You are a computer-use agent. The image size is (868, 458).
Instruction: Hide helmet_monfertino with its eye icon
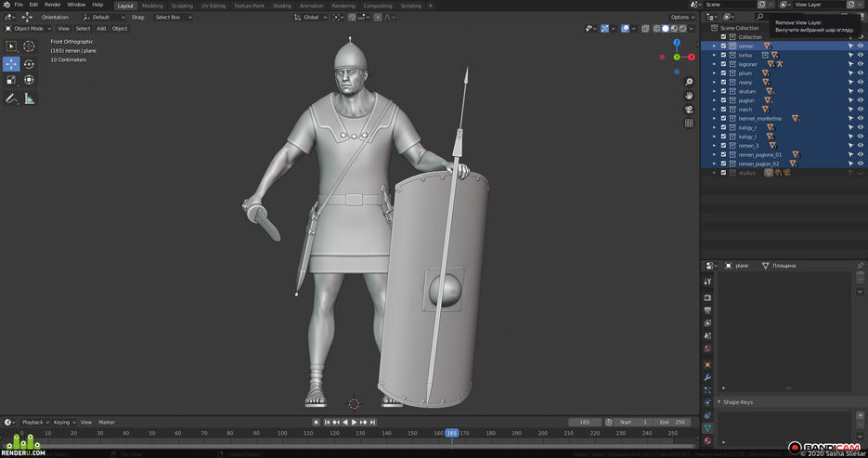coord(861,119)
